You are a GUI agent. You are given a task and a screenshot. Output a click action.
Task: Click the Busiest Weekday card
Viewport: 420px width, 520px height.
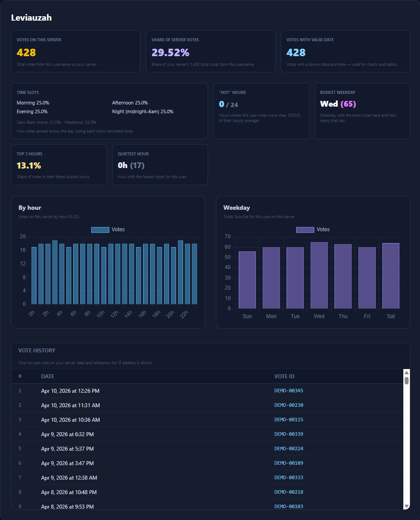pyautogui.click(x=362, y=111)
